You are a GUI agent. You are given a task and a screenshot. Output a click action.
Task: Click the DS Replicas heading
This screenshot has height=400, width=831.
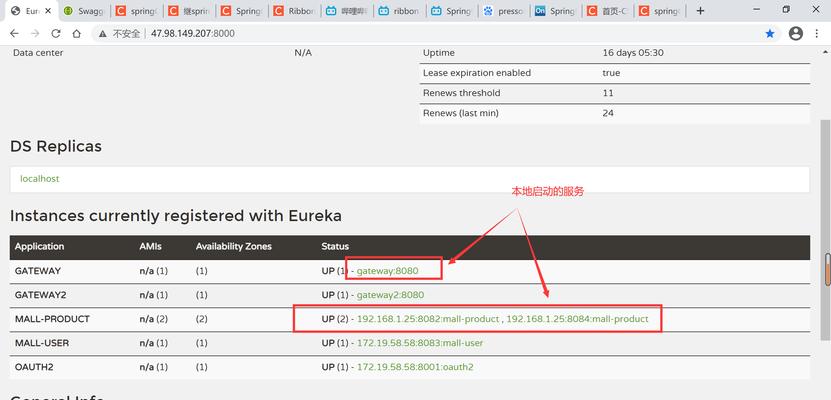pyautogui.click(x=56, y=146)
